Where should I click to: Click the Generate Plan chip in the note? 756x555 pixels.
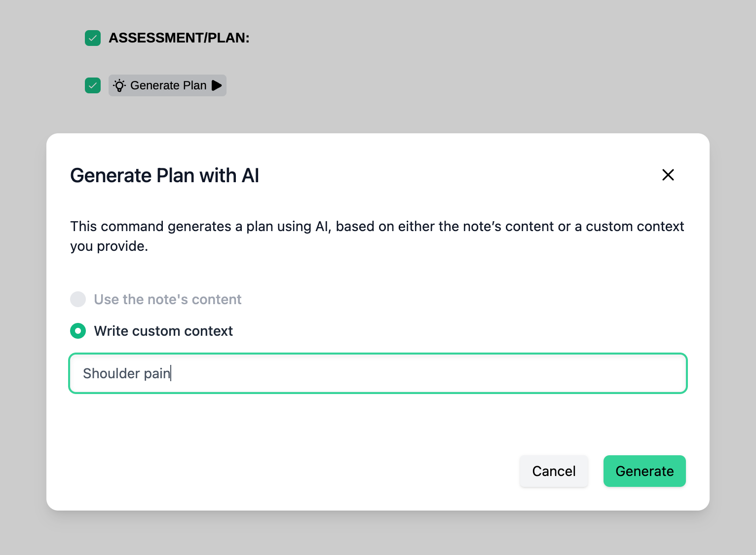(x=168, y=85)
